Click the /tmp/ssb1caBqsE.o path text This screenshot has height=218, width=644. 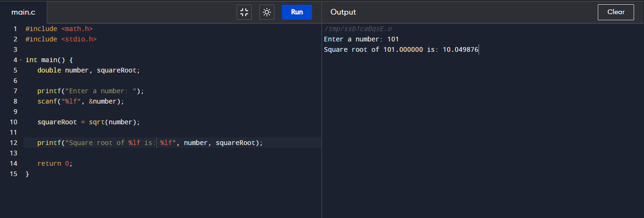pos(357,29)
